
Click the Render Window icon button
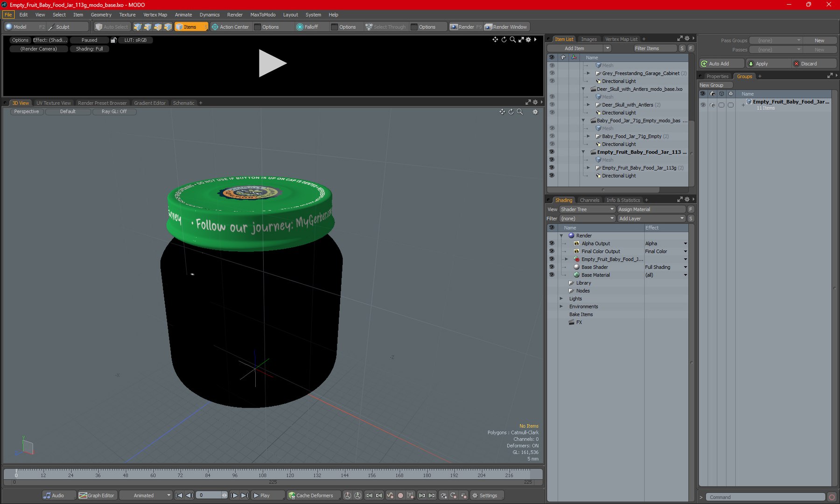click(506, 27)
